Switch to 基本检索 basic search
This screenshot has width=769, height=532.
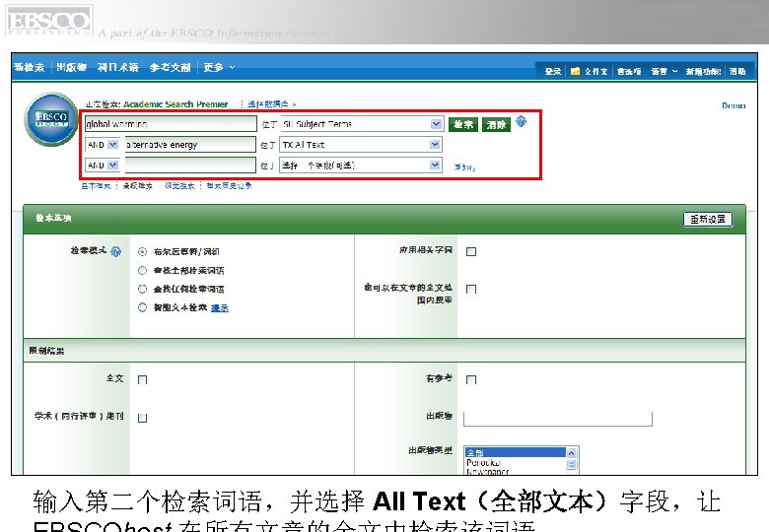click(97, 185)
